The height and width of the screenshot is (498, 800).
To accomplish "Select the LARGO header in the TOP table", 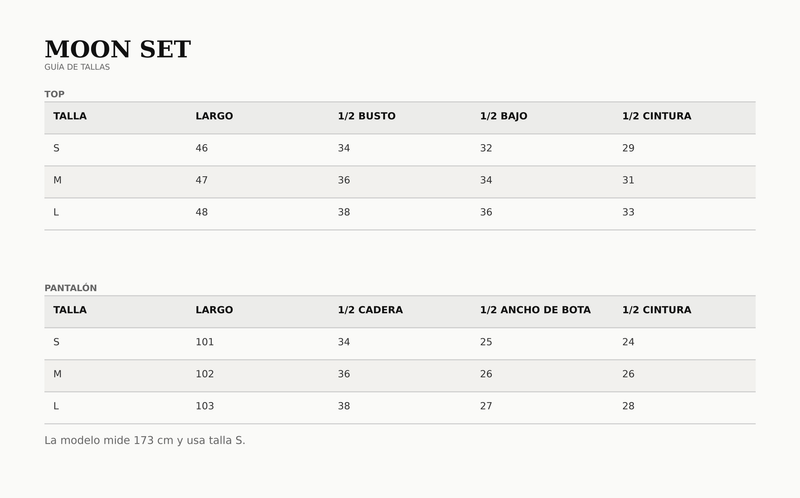I will pos(214,116).
